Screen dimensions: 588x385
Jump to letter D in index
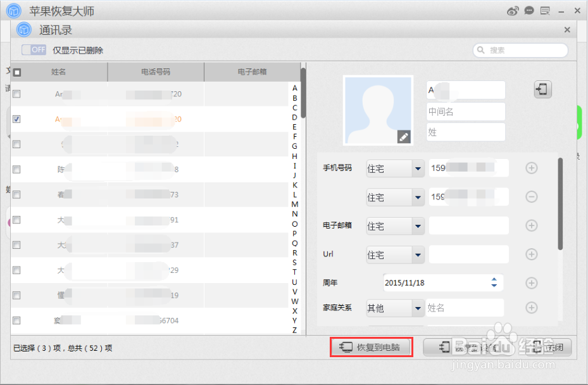295,117
